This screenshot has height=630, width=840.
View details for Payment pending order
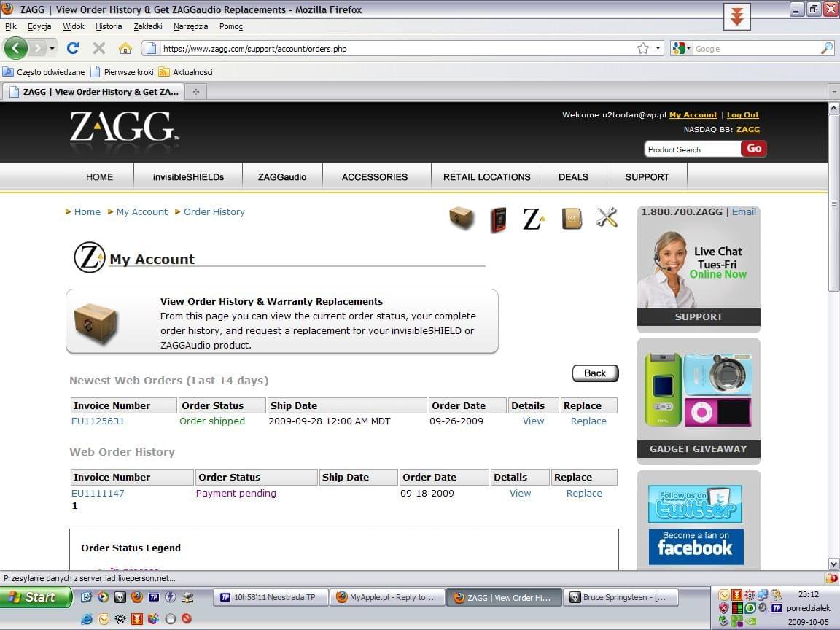(x=520, y=493)
